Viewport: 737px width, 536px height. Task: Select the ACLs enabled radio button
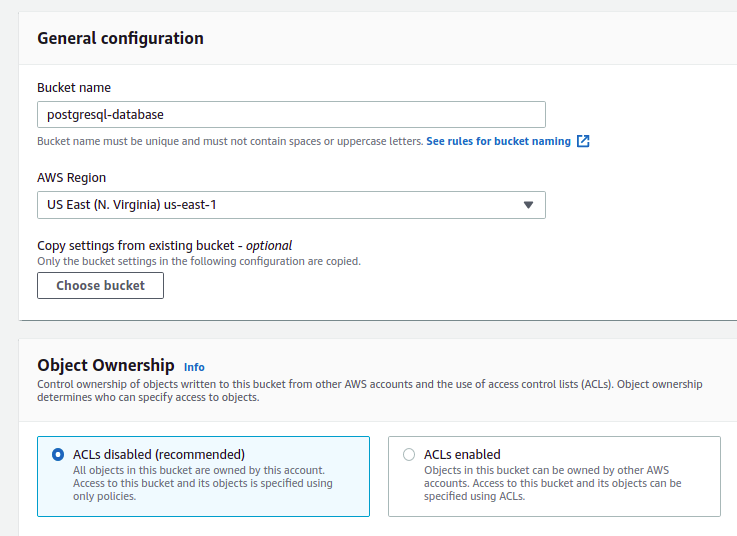(x=409, y=454)
